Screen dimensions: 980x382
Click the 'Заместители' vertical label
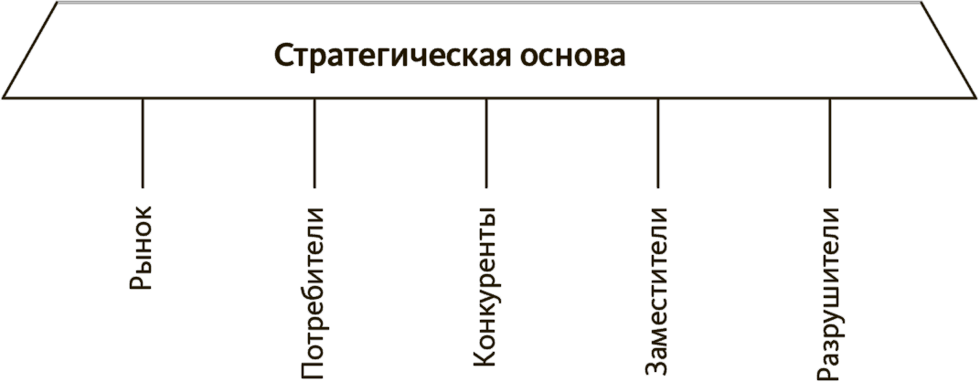[657, 292]
